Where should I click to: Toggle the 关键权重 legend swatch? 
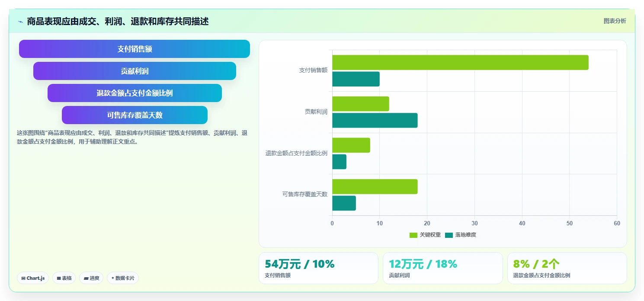(413, 235)
